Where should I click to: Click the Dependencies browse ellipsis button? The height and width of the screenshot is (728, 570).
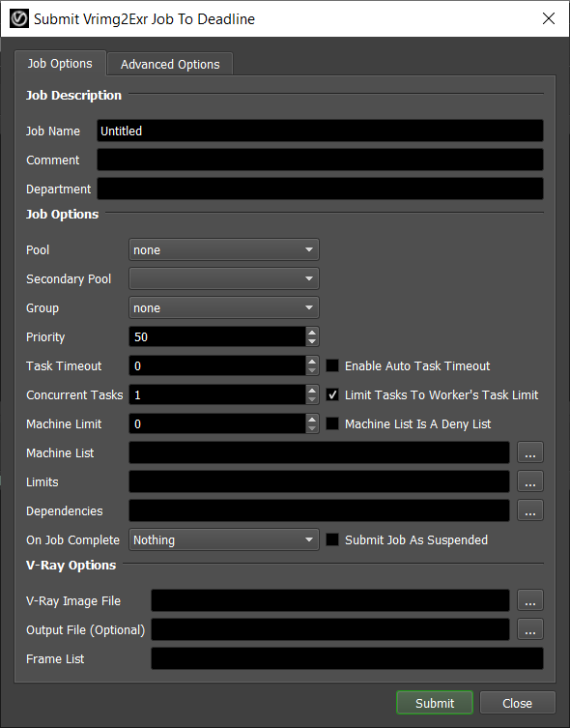tap(530, 510)
